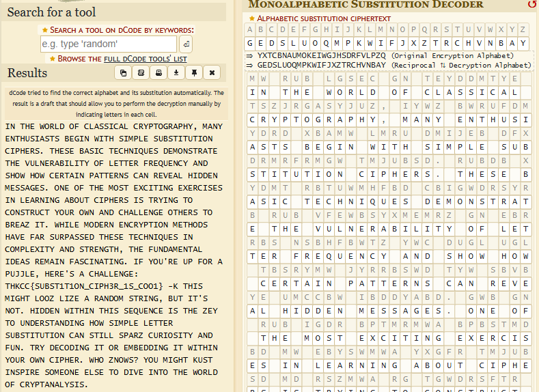Select the substitution input under header O
539x392 pixels.
tap(402, 44)
